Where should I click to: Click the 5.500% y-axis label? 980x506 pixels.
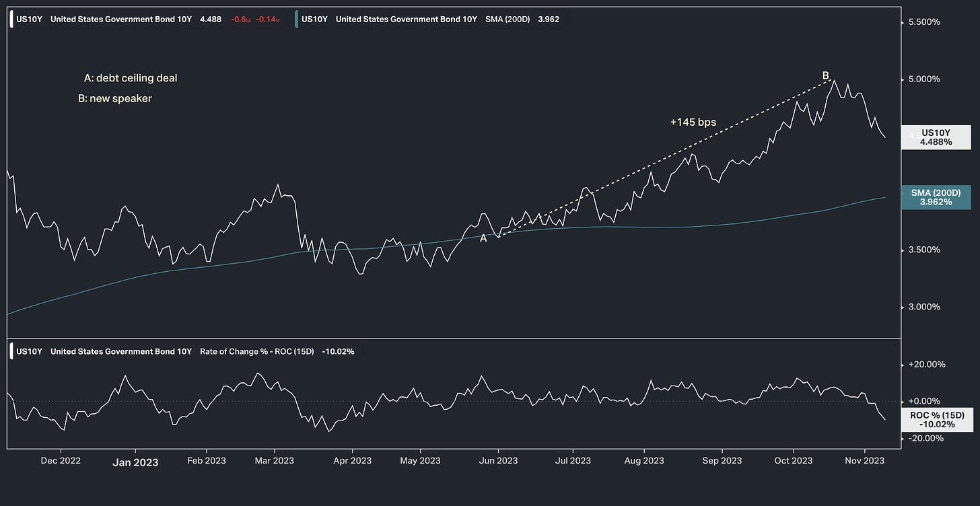(x=924, y=22)
